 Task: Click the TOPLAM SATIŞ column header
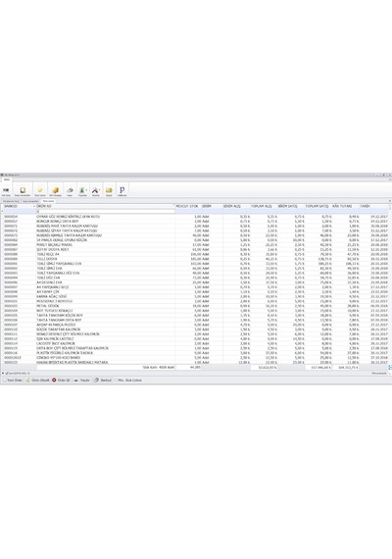[x=318, y=206]
